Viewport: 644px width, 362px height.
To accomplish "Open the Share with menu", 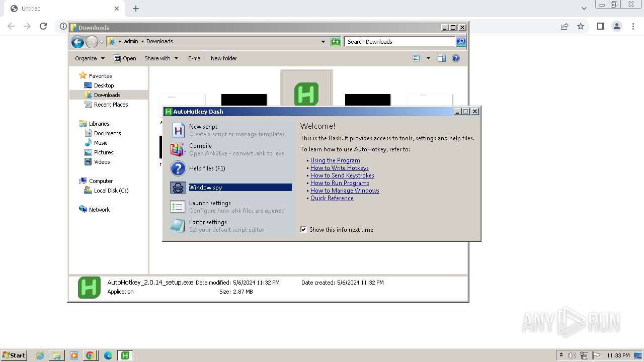I will pyautogui.click(x=161, y=58).
